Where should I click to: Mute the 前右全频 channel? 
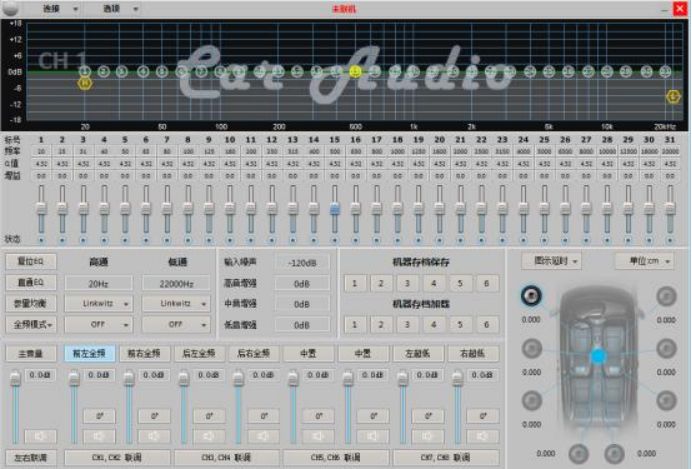point(154,436)
